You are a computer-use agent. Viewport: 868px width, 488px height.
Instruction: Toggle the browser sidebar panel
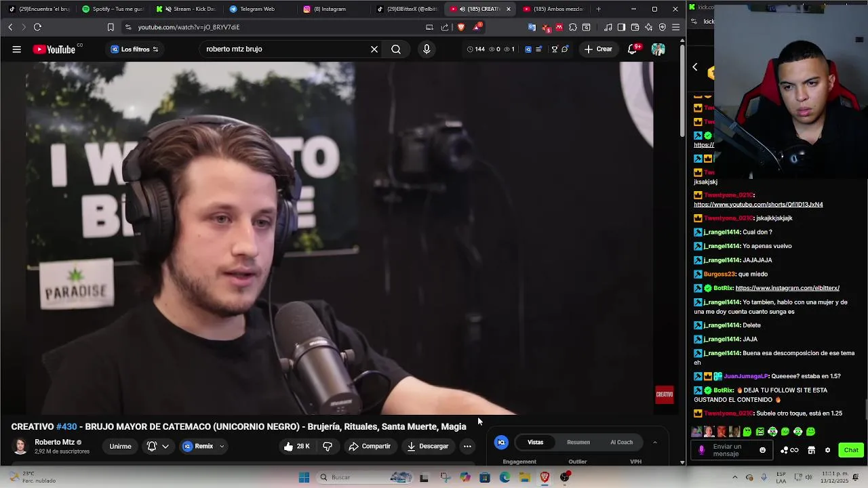pyautogui.click(x=621, y=27)
